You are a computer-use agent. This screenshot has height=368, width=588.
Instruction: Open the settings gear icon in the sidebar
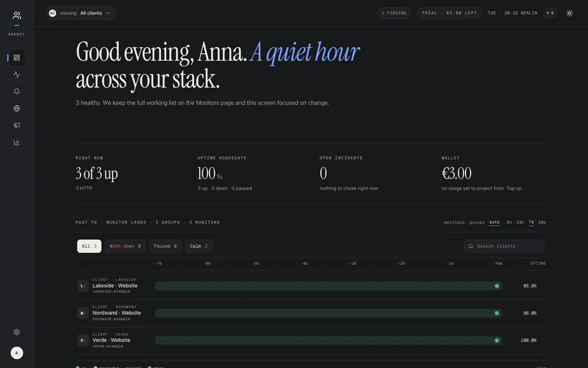tap(16, 332)
